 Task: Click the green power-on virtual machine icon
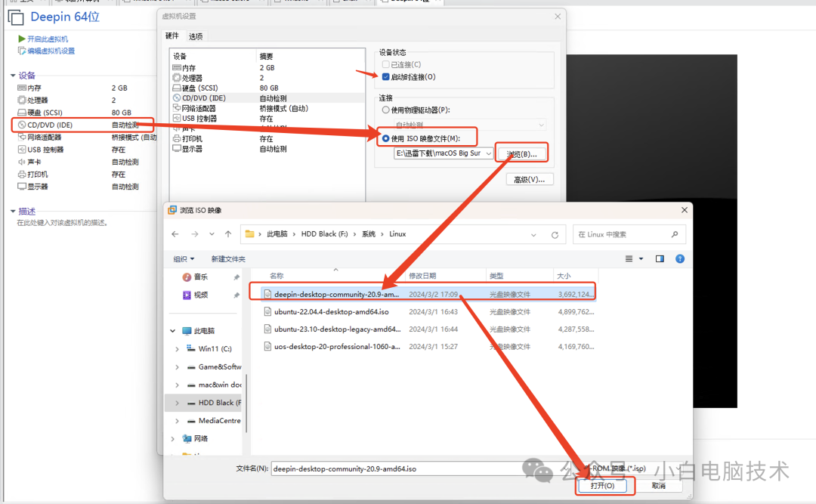tap(21, 39)
